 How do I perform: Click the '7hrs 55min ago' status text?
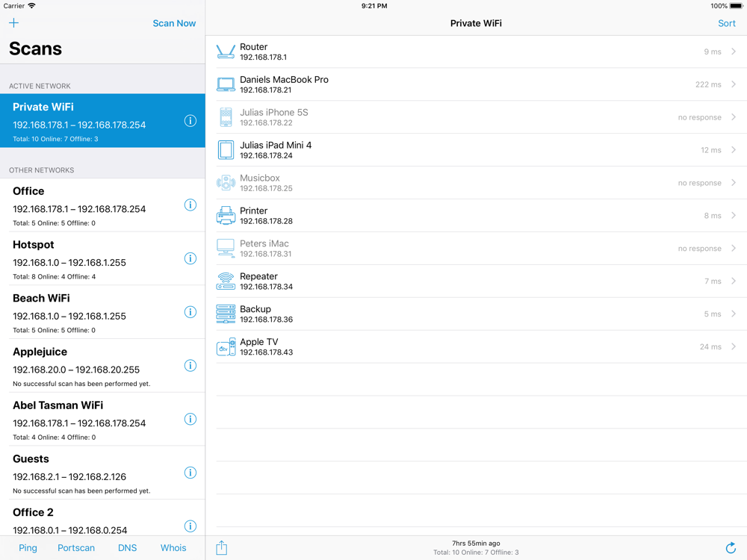pyautogui.click(x=476, y=544)
